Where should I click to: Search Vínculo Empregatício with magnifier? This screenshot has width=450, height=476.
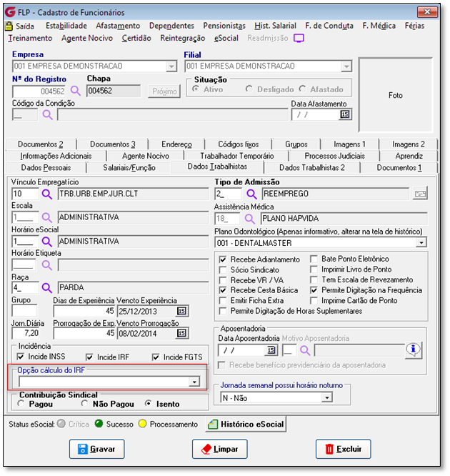pos(47,194)
